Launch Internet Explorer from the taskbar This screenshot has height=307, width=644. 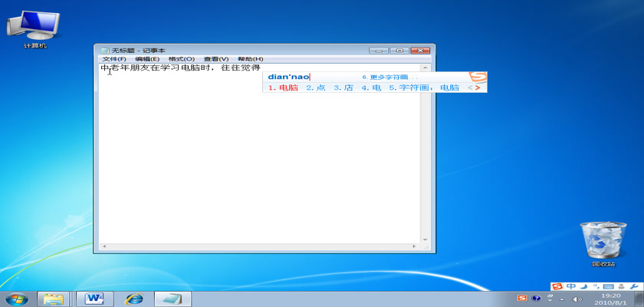click(133, 298)
